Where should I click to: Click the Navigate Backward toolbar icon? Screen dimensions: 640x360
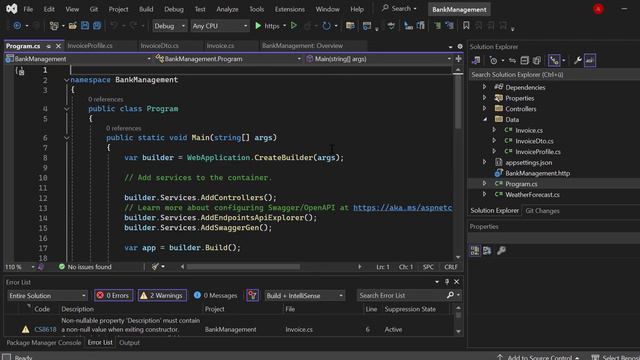(17, 26)
